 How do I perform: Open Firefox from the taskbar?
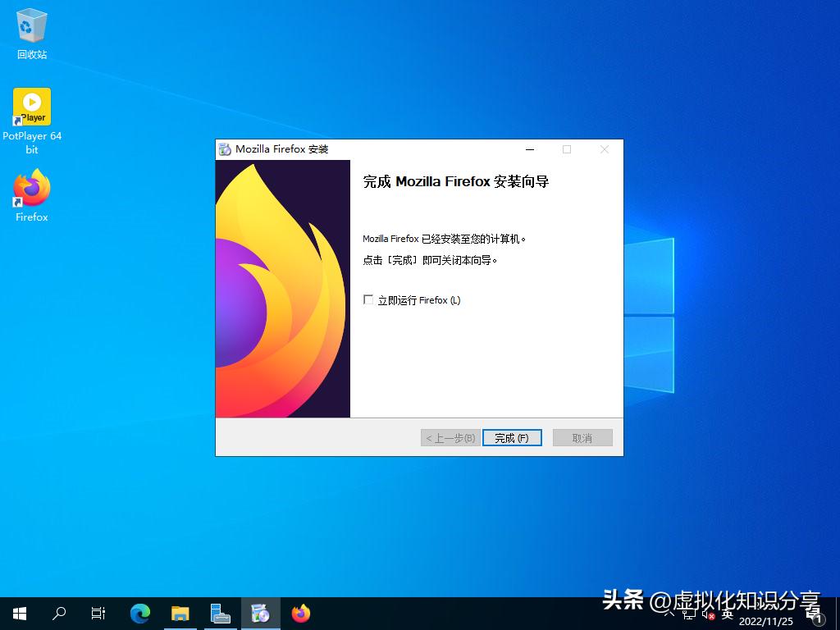click(300, 613)
